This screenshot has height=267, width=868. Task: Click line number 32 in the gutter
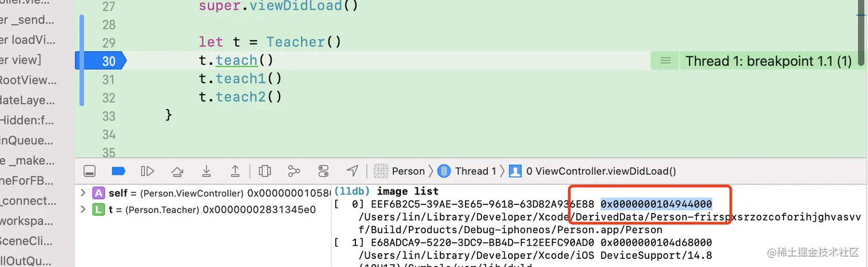[x=108, y=98]
